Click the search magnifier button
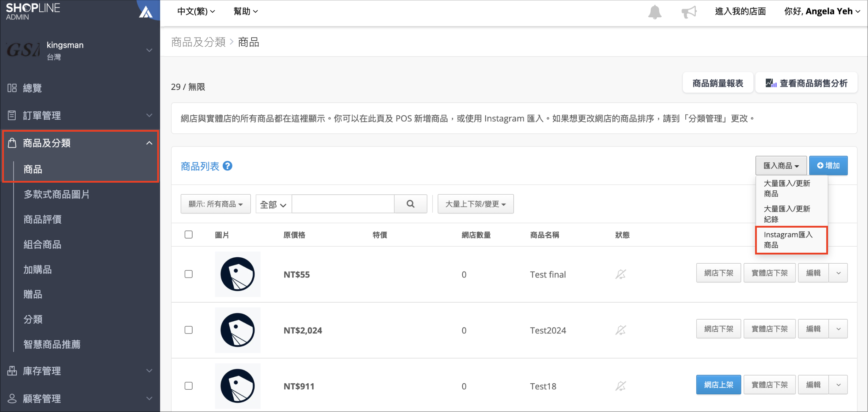The image size is (868, 412). [410, 204]
